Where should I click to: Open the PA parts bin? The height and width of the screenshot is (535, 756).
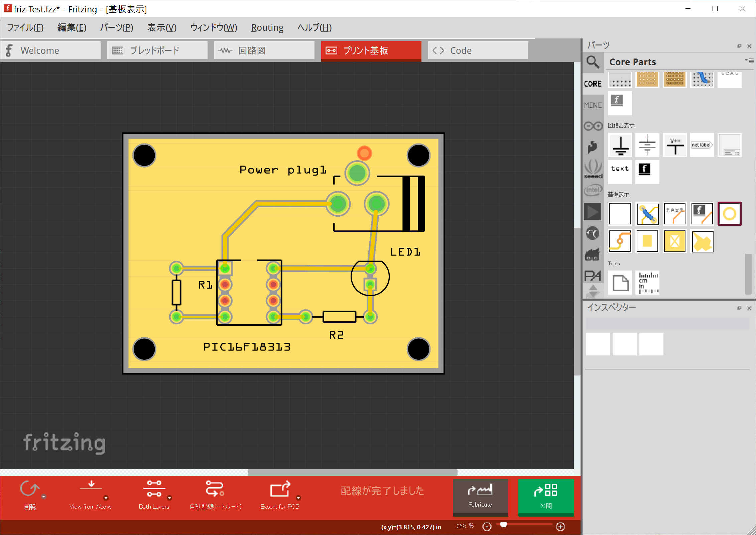tap(593, 276)
